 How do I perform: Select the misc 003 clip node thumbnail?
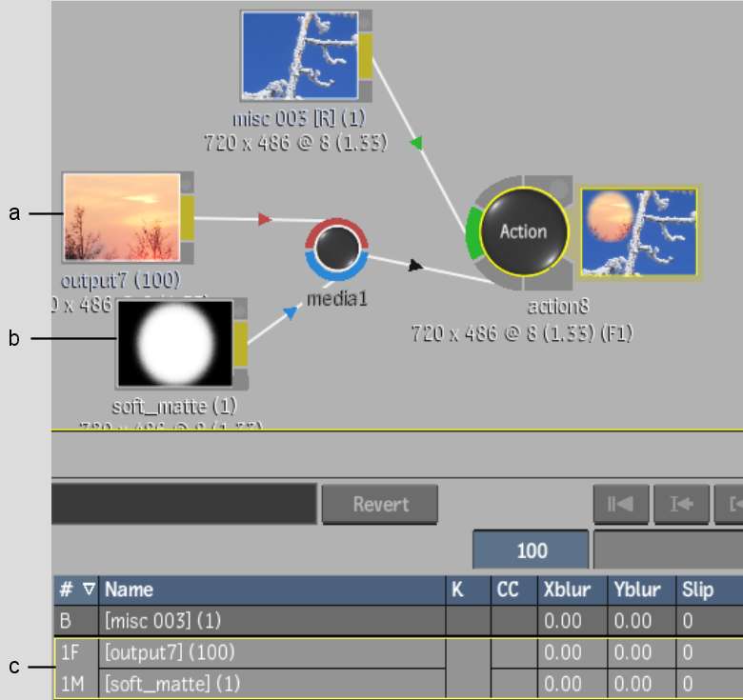coord(299,55)
